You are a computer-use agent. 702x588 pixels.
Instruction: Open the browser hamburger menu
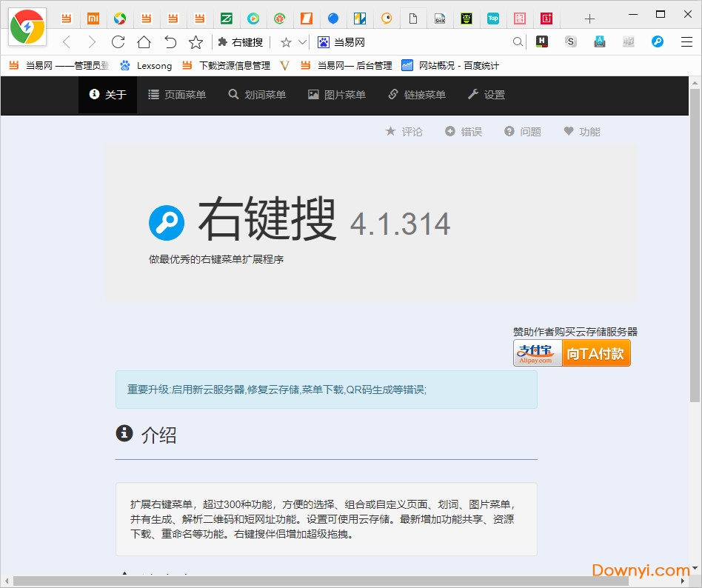686,42
